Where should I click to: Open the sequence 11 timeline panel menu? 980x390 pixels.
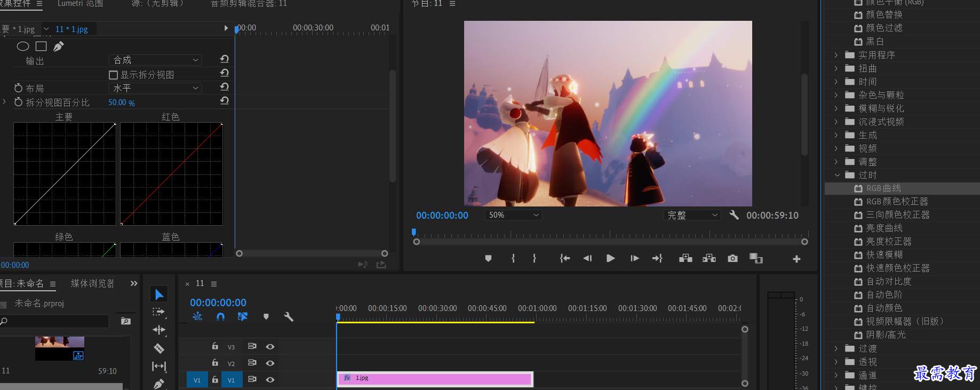click(x=214, y=284)
